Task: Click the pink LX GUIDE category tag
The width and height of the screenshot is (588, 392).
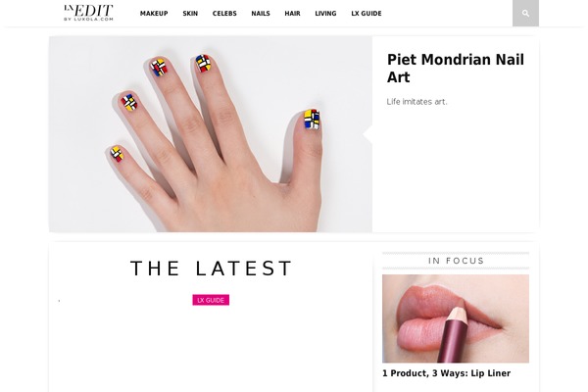Action: tap(211, 300)
